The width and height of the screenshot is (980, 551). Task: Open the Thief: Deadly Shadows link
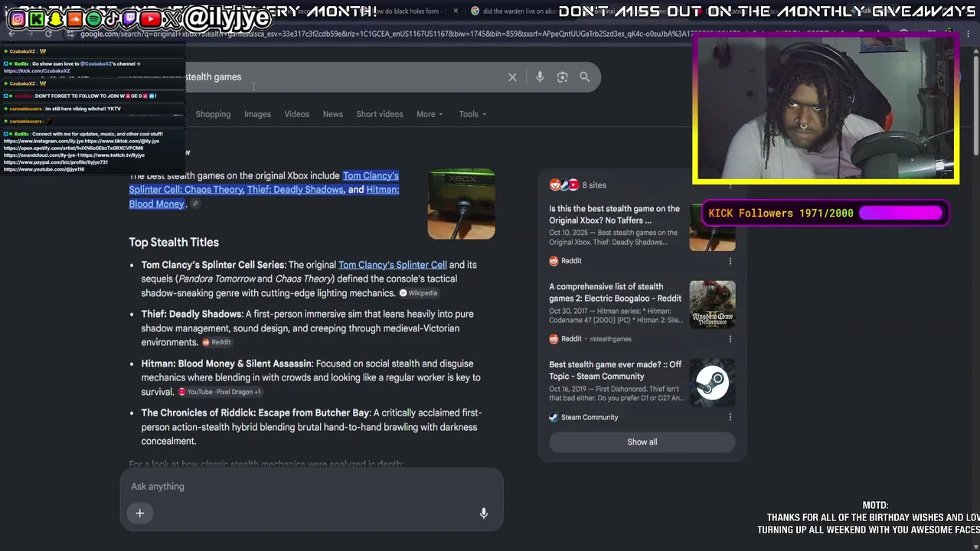(295, 190)
